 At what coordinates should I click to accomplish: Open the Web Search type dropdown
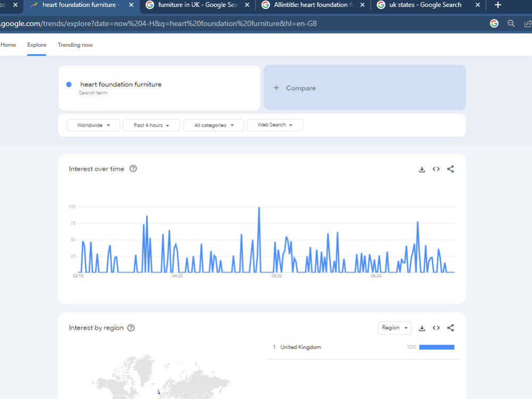275,125
